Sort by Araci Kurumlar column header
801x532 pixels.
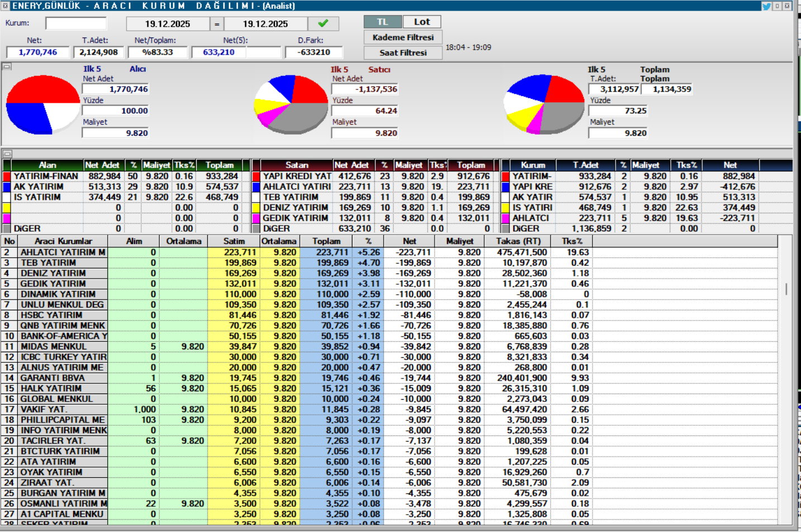click(63, 241)
